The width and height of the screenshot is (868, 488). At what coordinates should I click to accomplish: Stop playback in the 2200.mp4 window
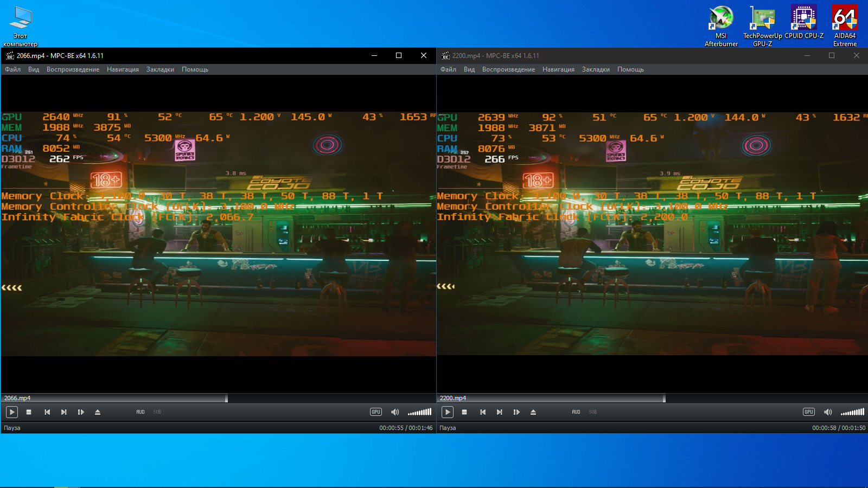(464, 412)
